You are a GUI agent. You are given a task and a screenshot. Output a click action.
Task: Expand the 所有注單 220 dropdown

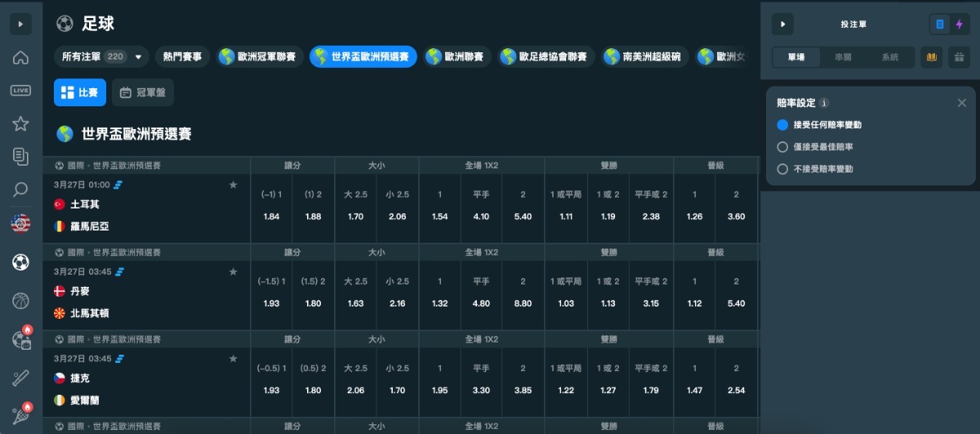pos(138,57)
